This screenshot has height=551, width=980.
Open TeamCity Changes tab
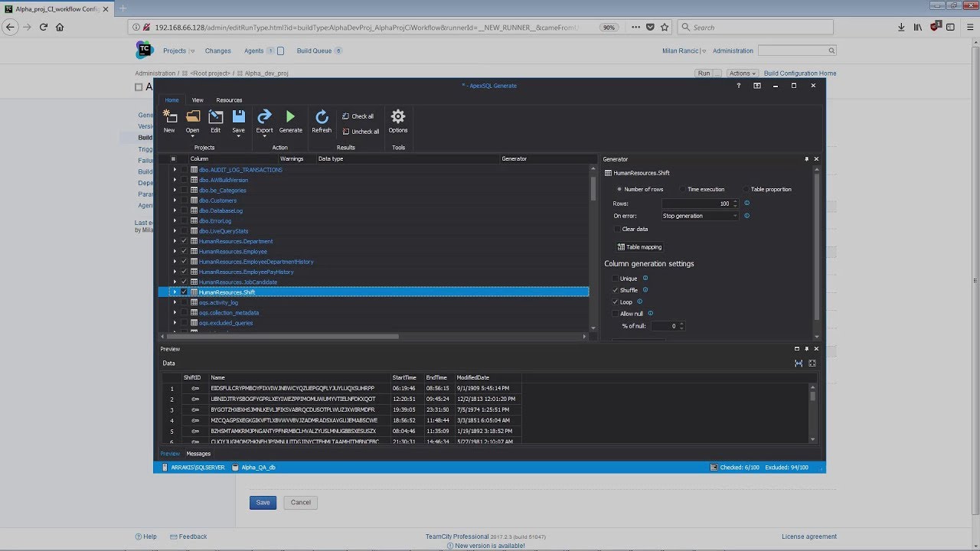pos(217,51)
